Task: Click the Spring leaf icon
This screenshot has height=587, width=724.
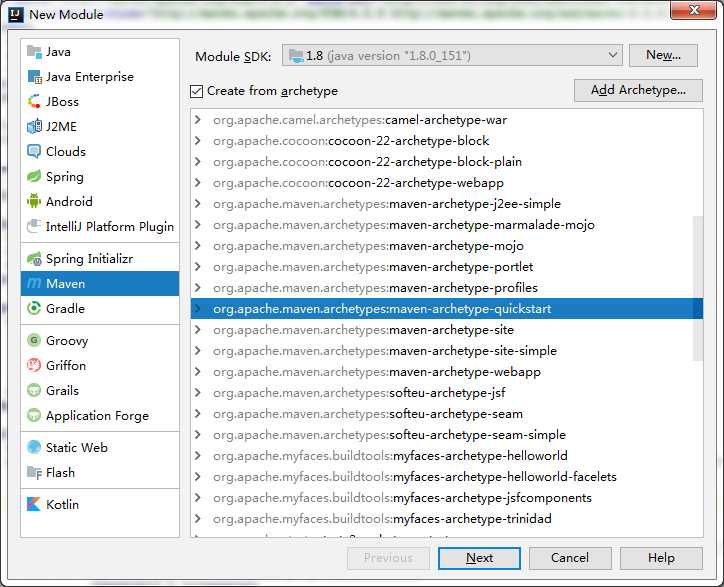Action: [34, 176]
